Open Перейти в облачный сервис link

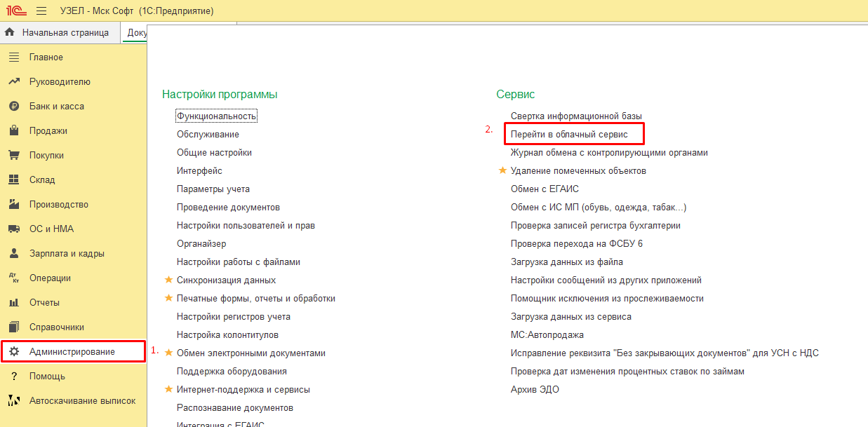(x=569, y=133)
